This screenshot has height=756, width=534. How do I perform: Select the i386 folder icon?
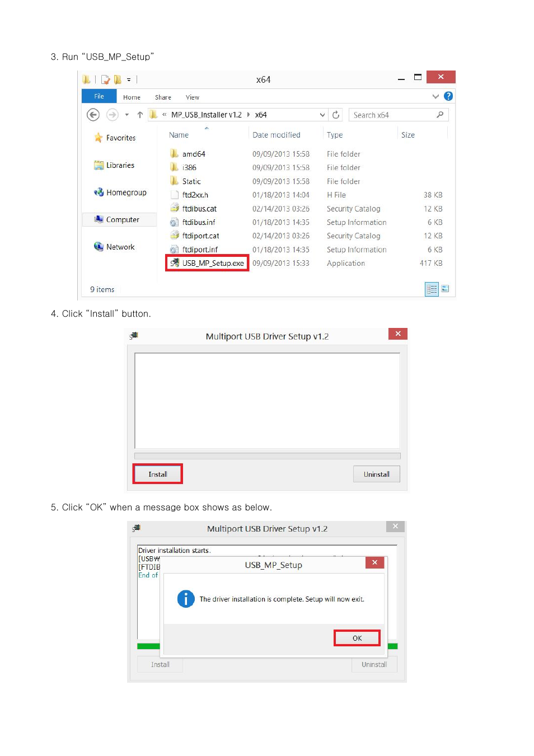175,167
